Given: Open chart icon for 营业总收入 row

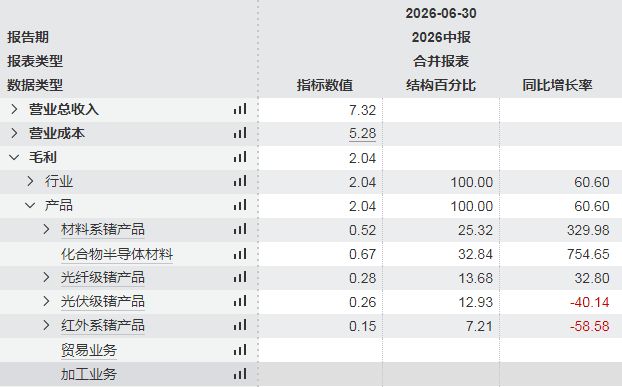Looking at the screenshot, I should pyautogui.click(x=240, y=109).
